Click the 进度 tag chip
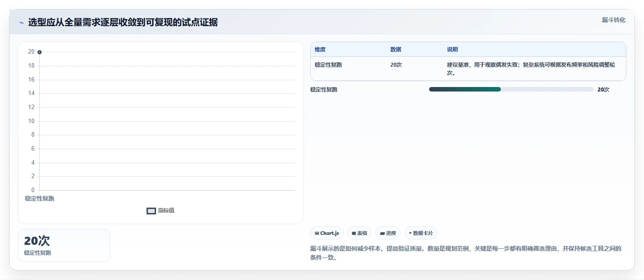Screen dimensions: 644x280 (388, 233)
